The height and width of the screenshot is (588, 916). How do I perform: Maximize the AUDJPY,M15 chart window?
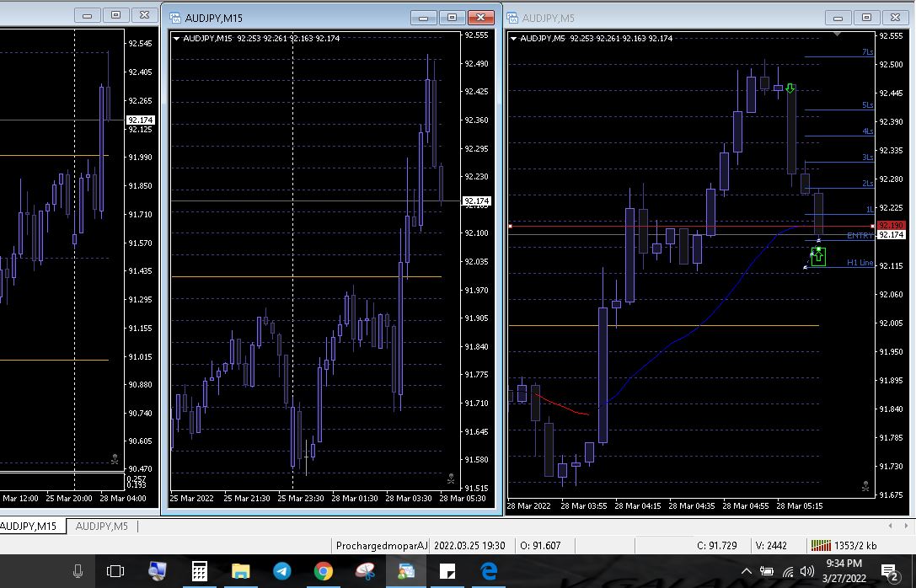[453, 18]
